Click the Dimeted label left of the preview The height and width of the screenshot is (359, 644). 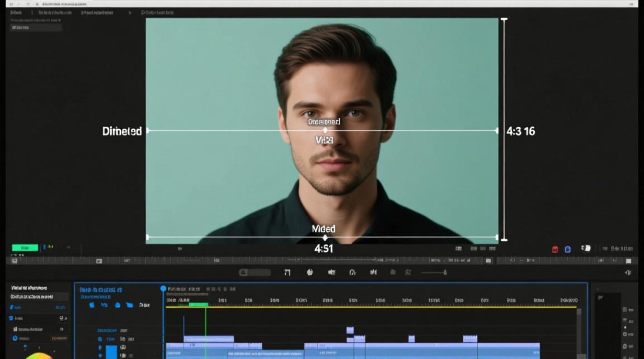click(122, 131)
